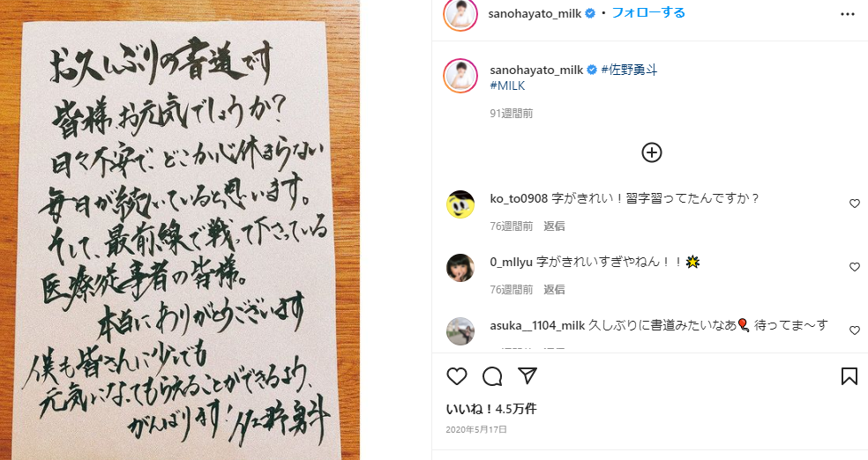Viewport: 868px width, 460px height.
Task: View the いいね！4.5万件 likes list
Action: pos(491,409)
